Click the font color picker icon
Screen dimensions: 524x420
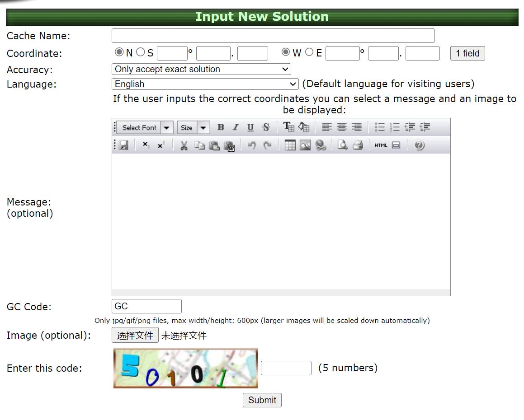(x=288, y=127)
